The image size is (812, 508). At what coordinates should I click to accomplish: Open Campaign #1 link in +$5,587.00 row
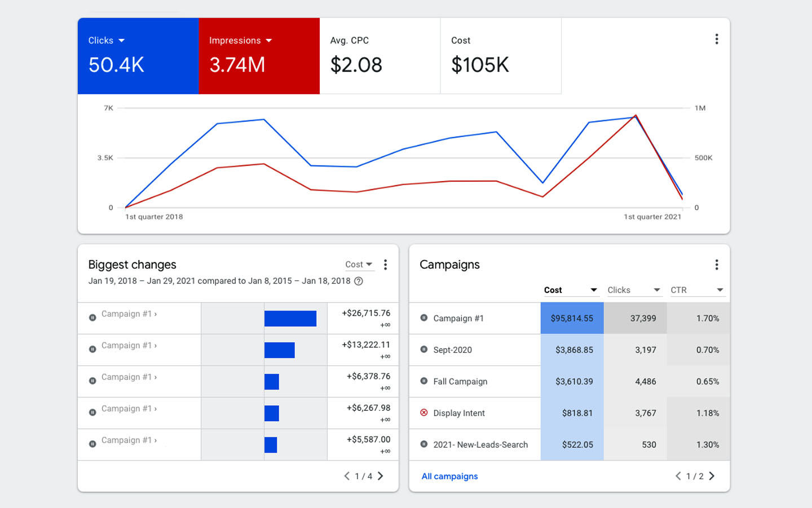(129, 440)
